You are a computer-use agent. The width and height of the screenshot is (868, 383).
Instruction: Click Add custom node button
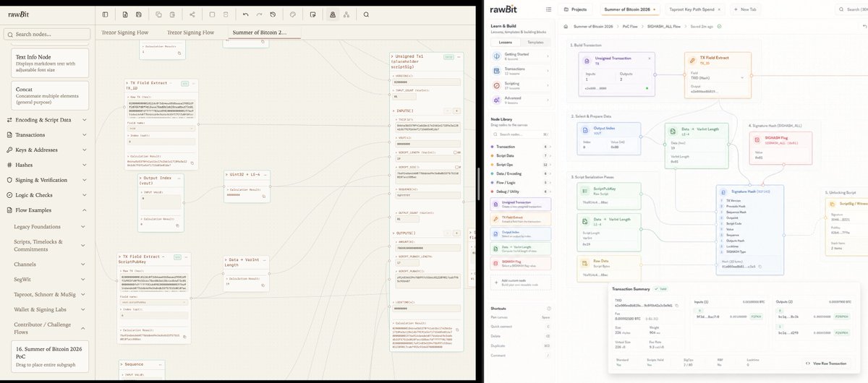(520, 282)
